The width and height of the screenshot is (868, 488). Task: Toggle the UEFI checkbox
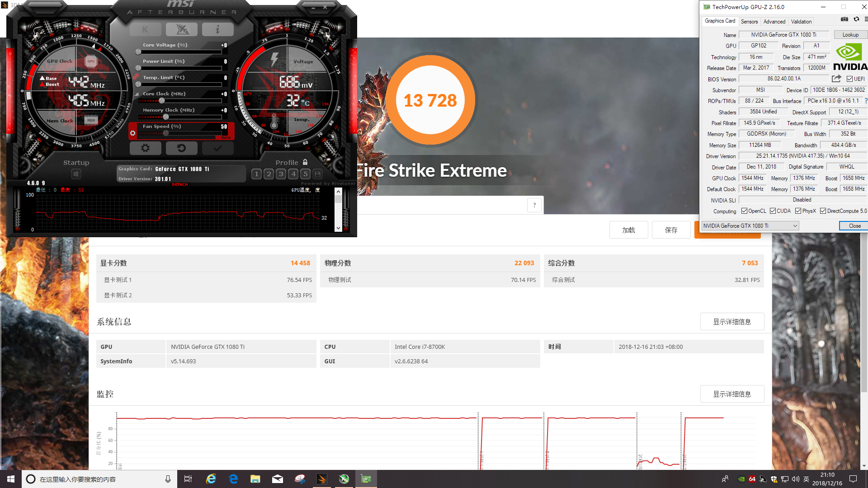point(849,79)
